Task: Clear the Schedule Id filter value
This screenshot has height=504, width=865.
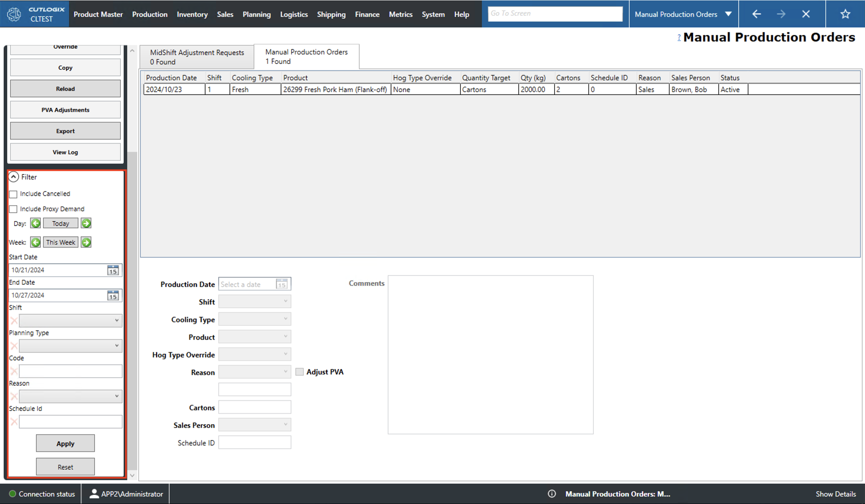Action: click(14, 421)
